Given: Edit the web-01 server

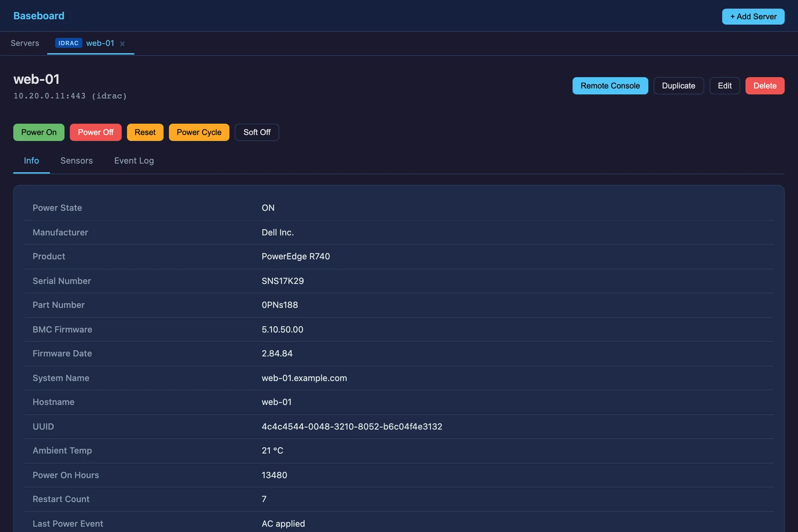Looking at the screenshot, I should 725,86.
